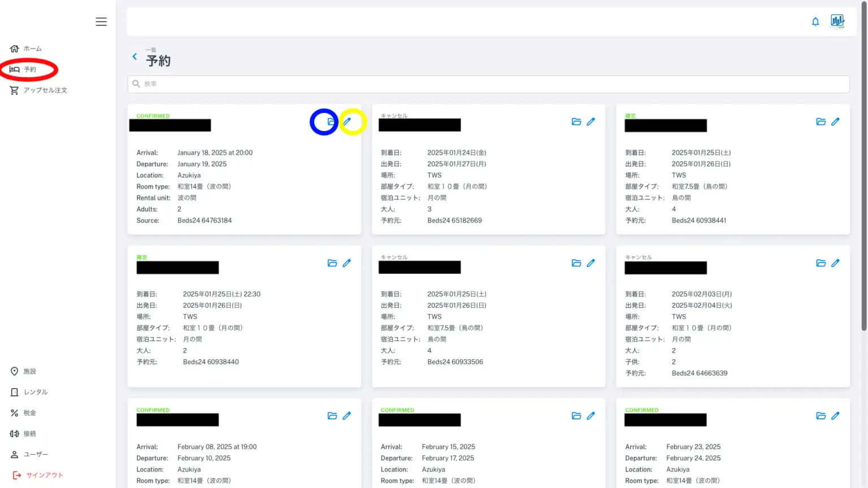Image resolution: width=868 pixels, height=488 pixels.
Task: Open 接続 settings in the sidebar
Action: coord(29,434)
